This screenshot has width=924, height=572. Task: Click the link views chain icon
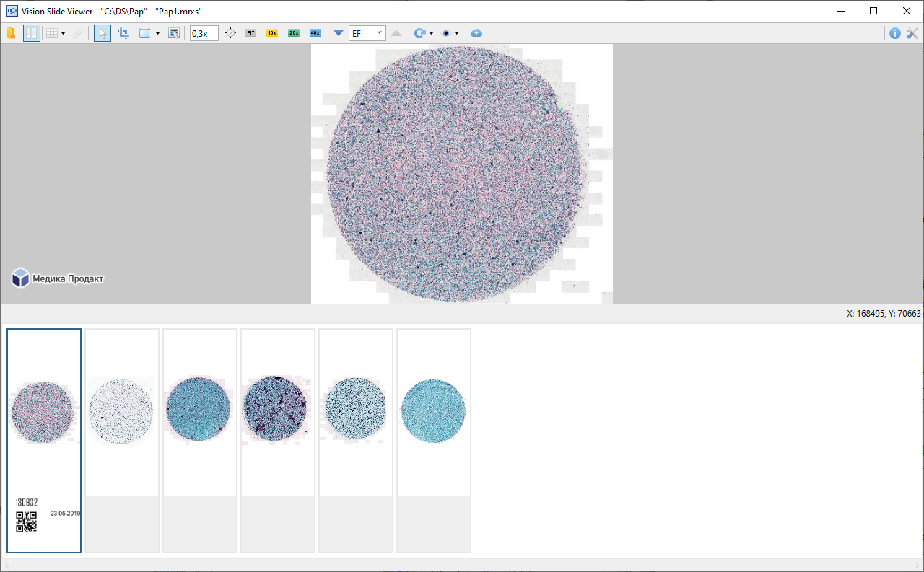pyautogui.click(x=78, y=33)
